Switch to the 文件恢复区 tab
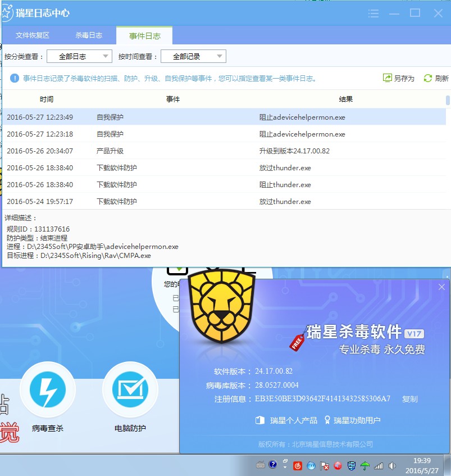The height and width of the screenshot is (476, 451). (x=33, y=35)
